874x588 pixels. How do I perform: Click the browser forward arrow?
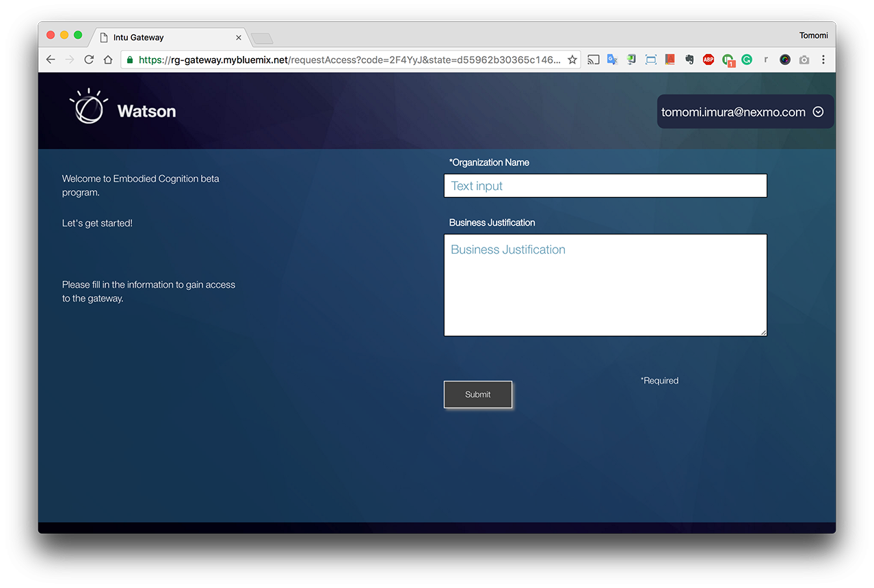[70, 59]
